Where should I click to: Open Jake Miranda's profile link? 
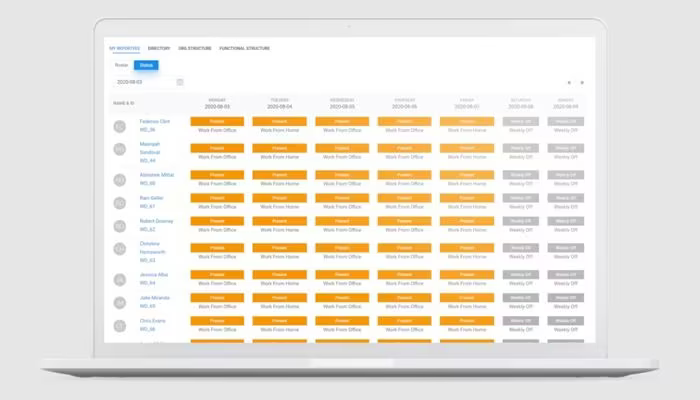[155, 298]
